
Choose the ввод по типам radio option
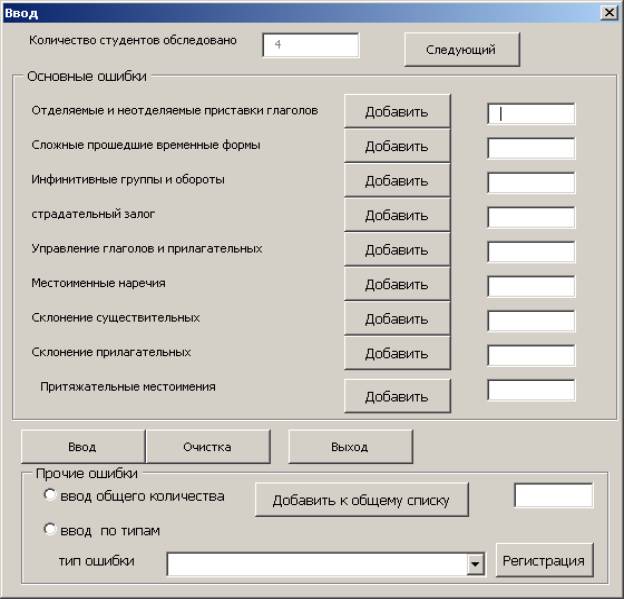click(x=49, y=530)
